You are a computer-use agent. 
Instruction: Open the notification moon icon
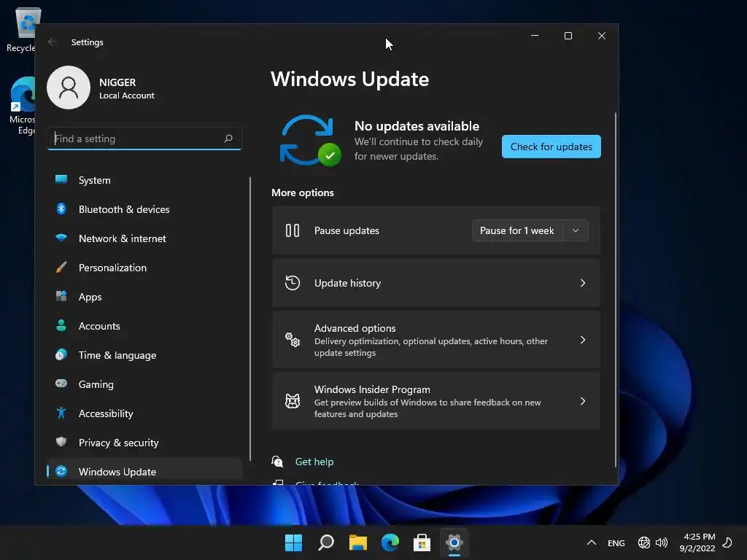click(x=727, y=542)
